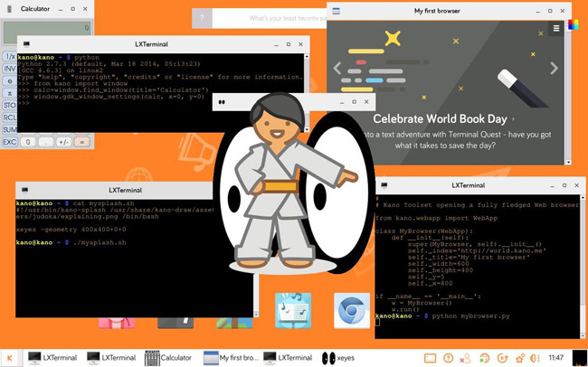Activate the My first bro... taskbar entry
Image resolution: width=588 pixels, height=367 pixels.
(231, 358)
